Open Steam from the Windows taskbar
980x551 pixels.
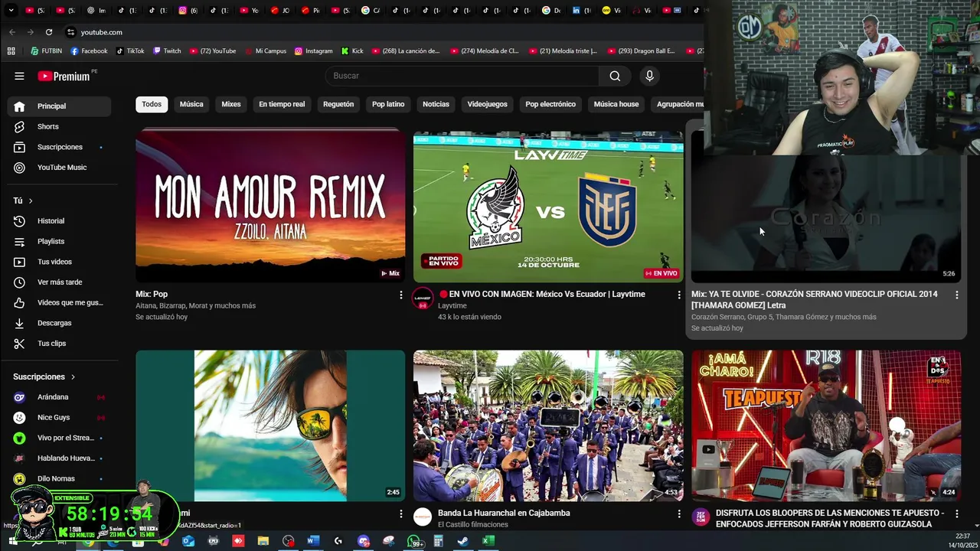(462, 541)
